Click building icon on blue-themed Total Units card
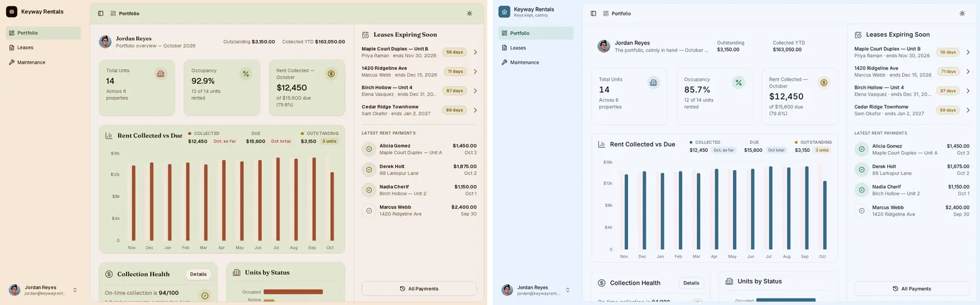The height and width of the screenshot is (305, 980). pos(653,83)
